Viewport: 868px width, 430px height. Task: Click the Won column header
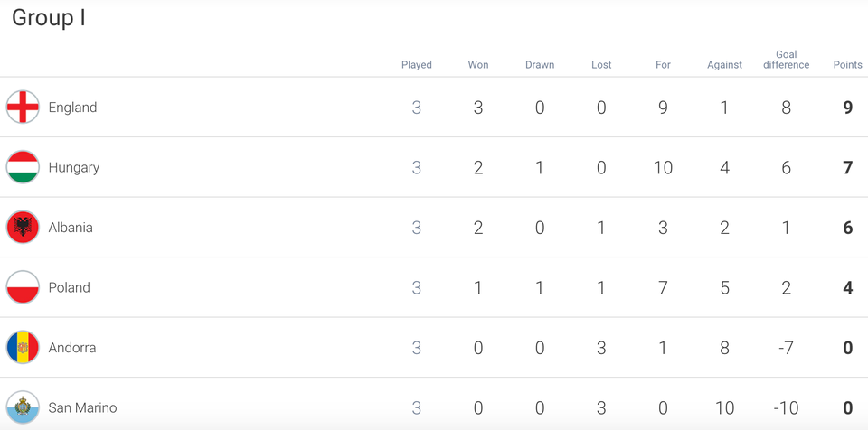[478, 65]
